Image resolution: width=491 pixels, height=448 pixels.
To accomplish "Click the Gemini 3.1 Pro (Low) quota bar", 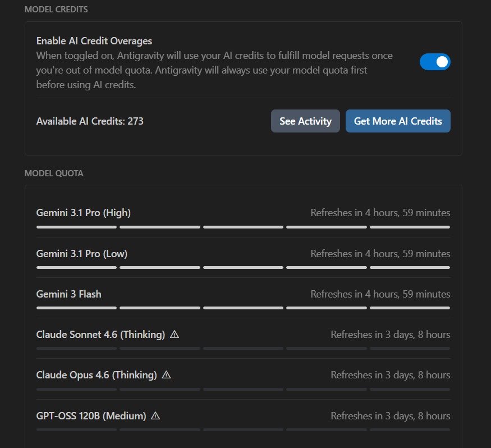I will tap(244, 268).
